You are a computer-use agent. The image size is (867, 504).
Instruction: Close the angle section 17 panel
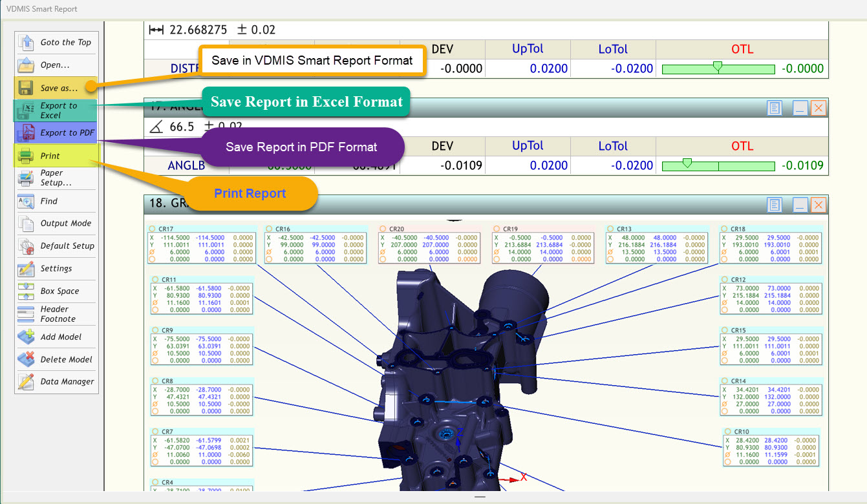click(x=819, y=108)
